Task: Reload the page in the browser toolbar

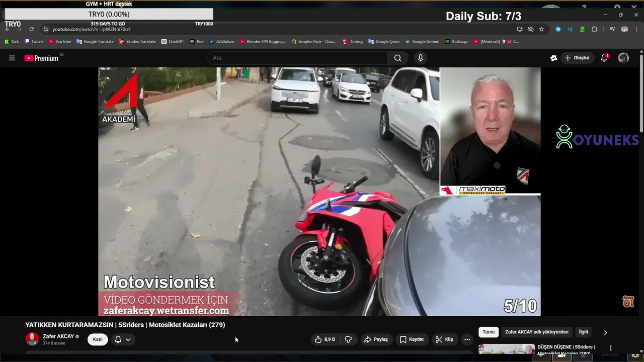Action: [x=31, y=29]
